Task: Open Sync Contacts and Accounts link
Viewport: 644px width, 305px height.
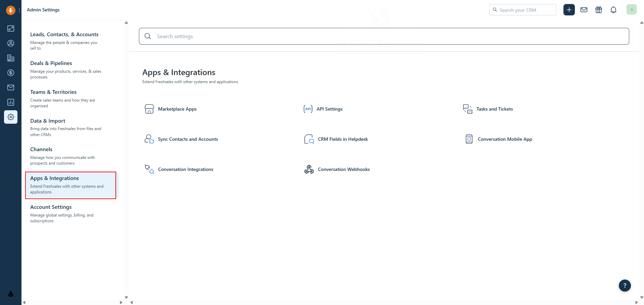Action: tap(188, 139)
